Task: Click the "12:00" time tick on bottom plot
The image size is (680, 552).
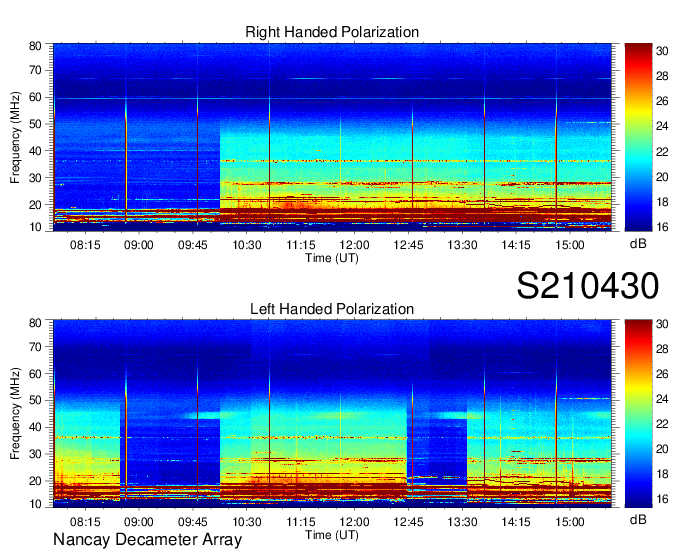Action: click(x=354, y=522)
